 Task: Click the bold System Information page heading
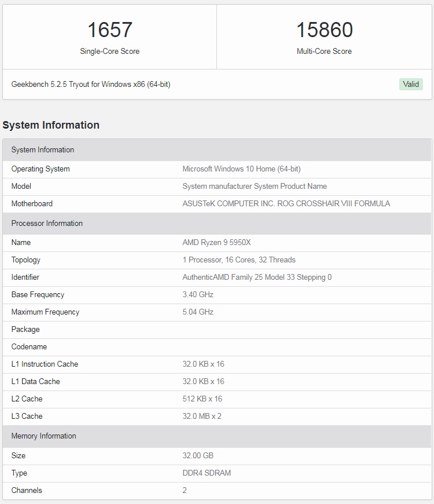pos(51,125)
